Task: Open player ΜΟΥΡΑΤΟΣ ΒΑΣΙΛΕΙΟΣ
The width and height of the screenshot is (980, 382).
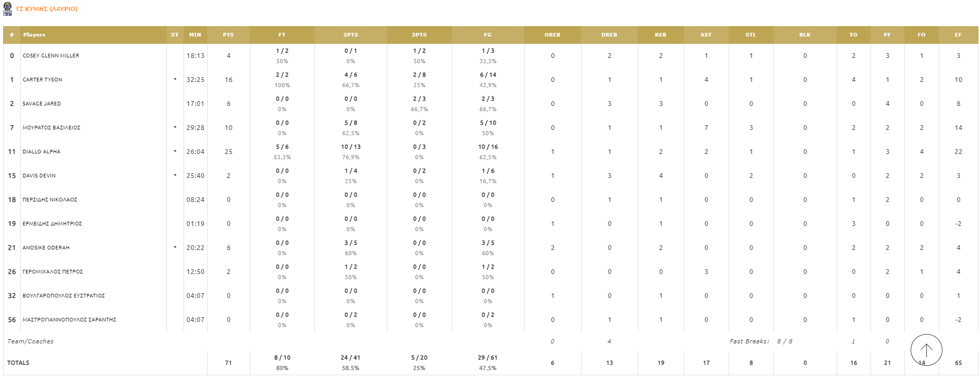Action: pos(51,128)
